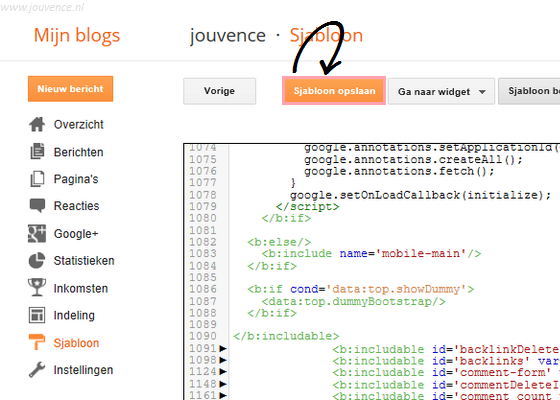This screenshot has width=560, height=400.
Task: Expand the folded code at line 1124
Action: click(223, 371)
